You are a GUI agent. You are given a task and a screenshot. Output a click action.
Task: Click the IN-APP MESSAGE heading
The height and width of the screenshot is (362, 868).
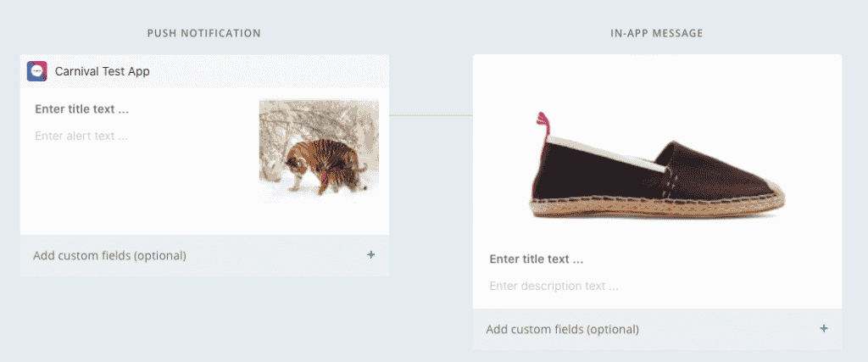pyautogui.click(x=657, y=33)
